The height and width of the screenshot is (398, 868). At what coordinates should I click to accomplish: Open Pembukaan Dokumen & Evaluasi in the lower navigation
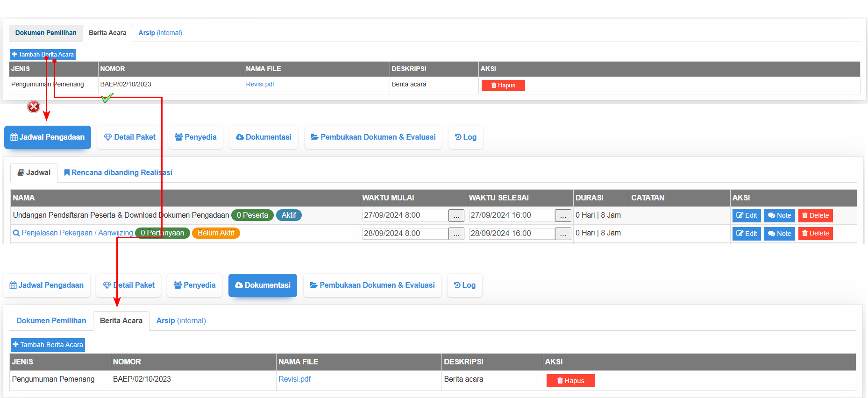(372, 285)
